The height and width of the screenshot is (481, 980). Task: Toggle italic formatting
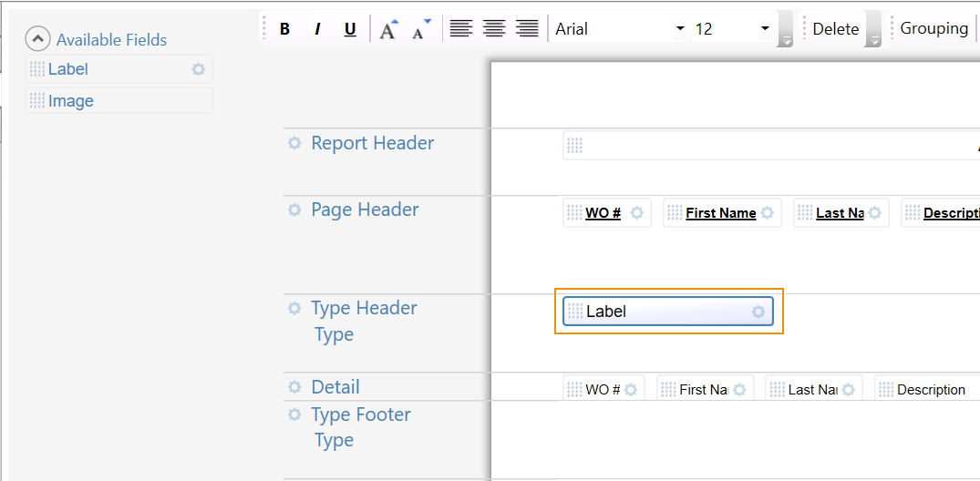317,29
